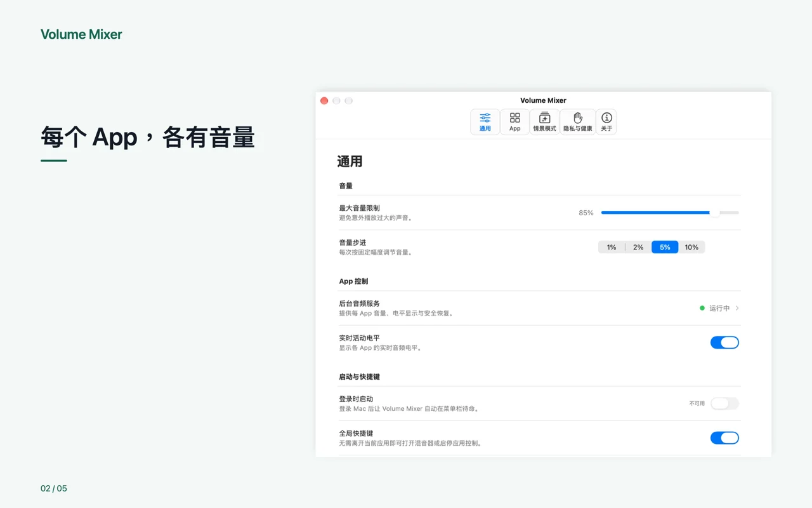812x508 pixels.
Task: Click the 通用 page heading
Action: (350, 161)
